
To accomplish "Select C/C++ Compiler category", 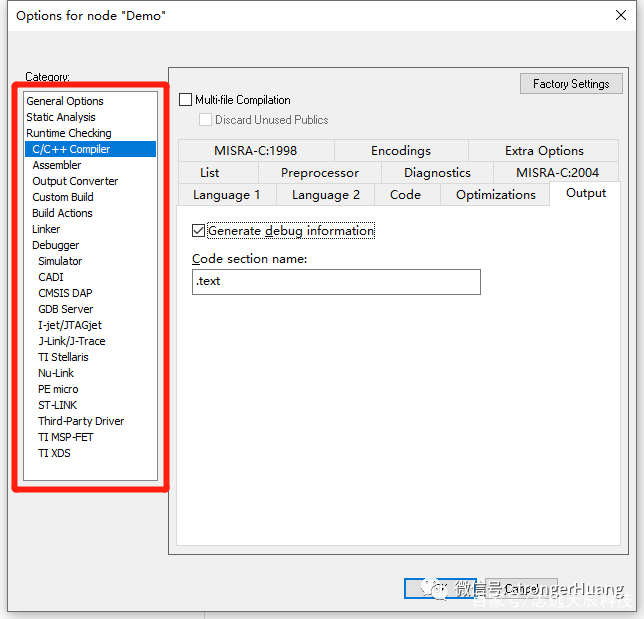I will (x=90, y=149).
